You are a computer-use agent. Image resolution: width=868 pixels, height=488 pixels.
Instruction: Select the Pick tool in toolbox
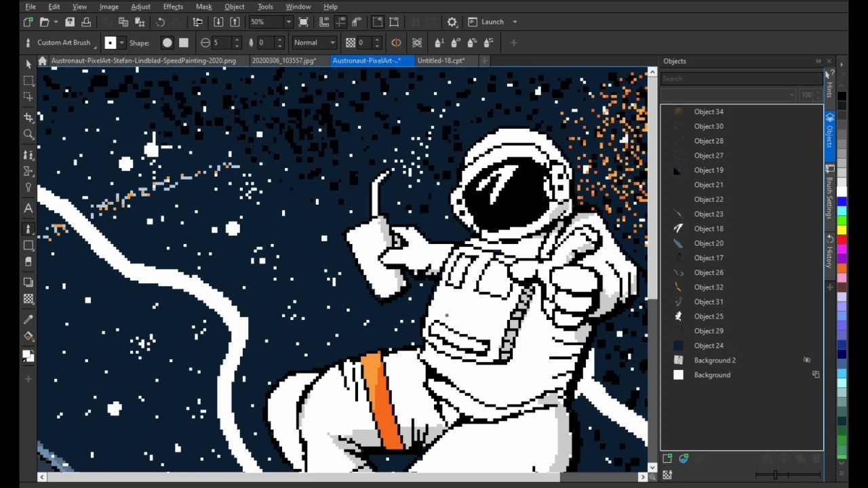coord(28,64)
